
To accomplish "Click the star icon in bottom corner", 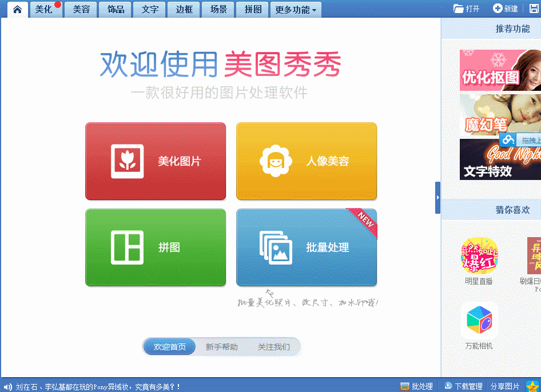I will 533,386.
